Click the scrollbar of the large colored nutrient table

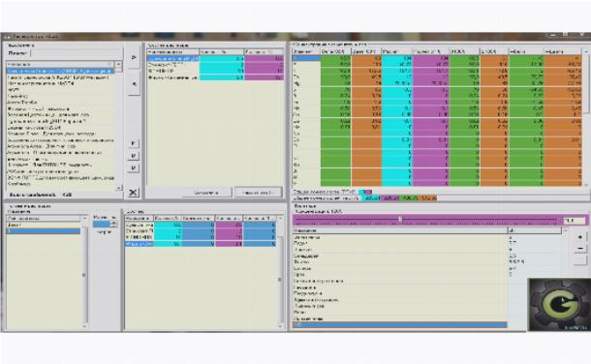point(586,117)
